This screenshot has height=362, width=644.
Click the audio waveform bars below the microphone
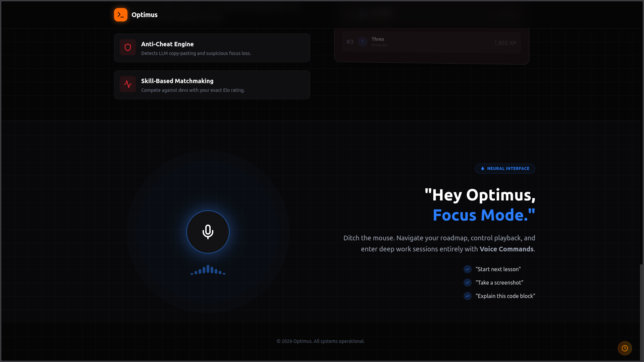[208, 270]
